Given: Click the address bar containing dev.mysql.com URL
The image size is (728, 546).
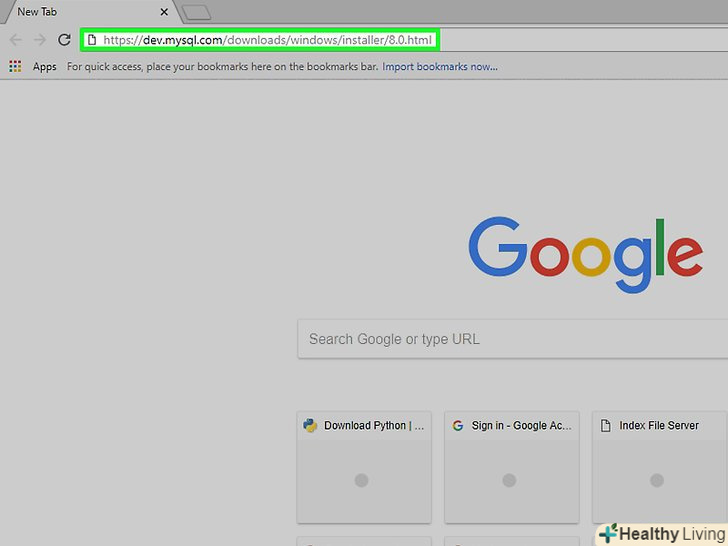Looking at the screenshot, I should pyautogui.click(x=260, y=40).
